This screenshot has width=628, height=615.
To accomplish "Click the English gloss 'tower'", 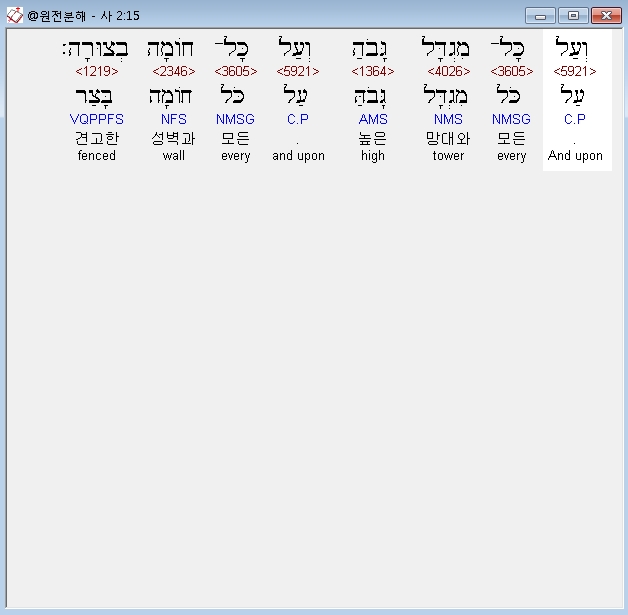I will (448, 155).
